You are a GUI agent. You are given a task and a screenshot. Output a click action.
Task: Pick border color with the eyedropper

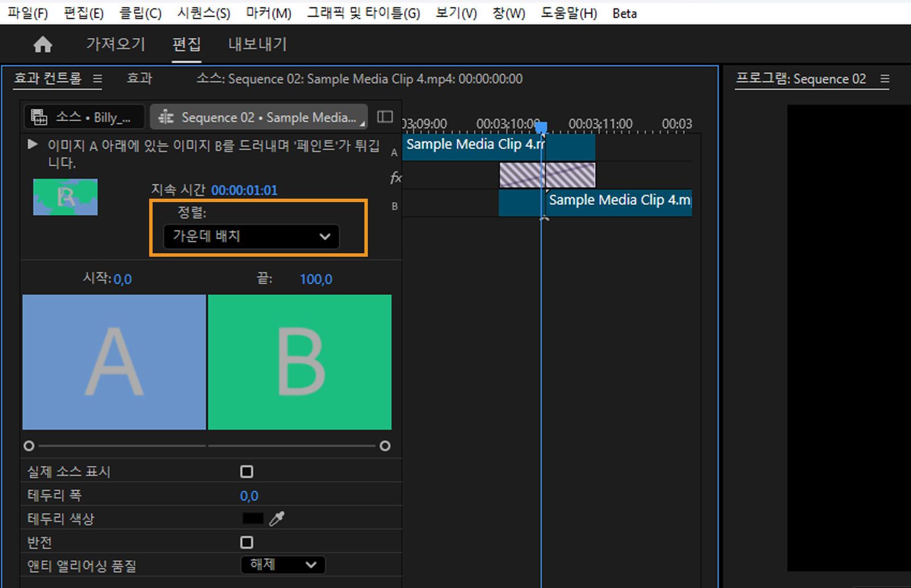277,519
